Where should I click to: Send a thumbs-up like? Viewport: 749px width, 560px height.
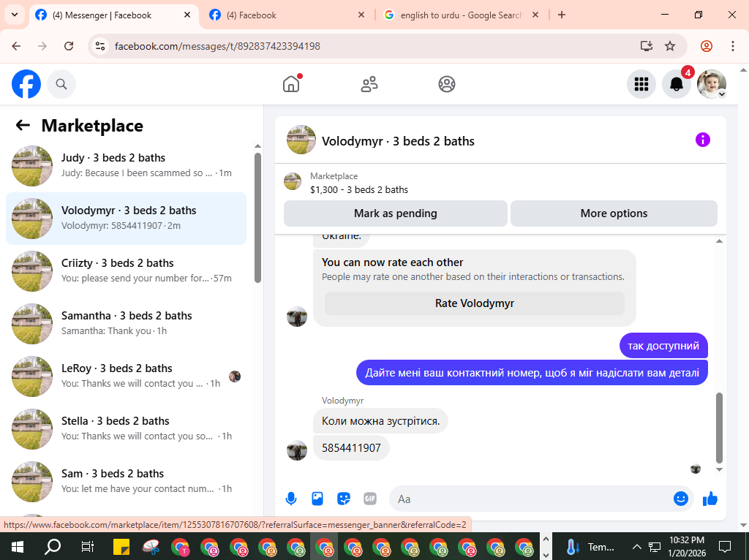(710, 499)
